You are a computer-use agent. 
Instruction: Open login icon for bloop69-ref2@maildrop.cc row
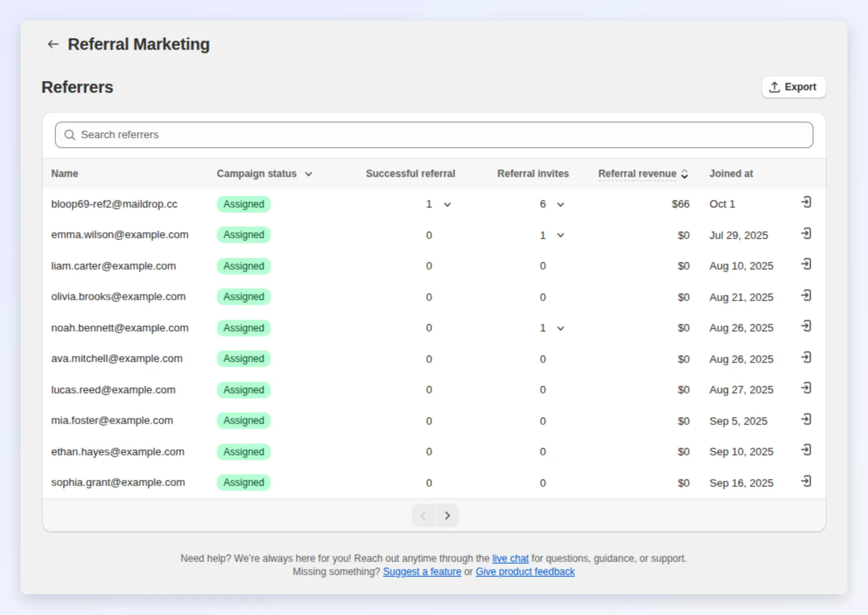[x=806, y=202]
